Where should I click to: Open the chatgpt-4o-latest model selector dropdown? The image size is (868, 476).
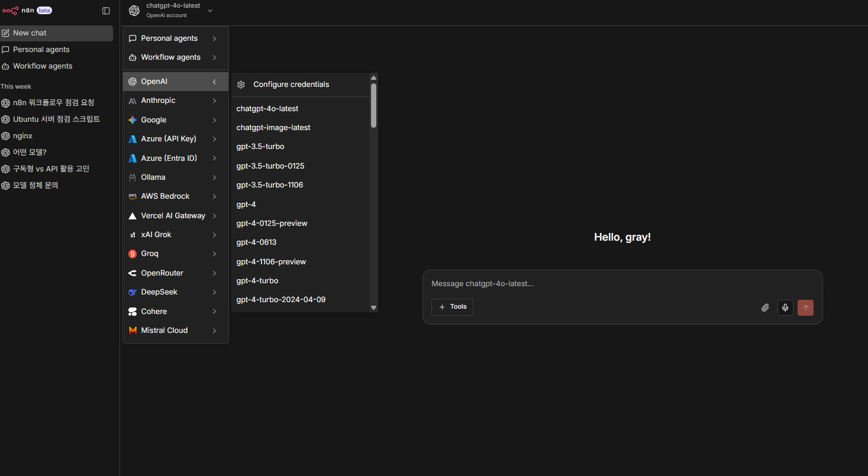(172, 11)
